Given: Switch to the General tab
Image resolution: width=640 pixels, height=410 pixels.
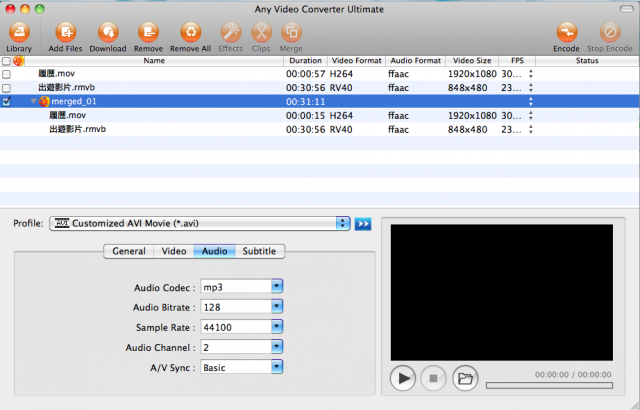Looking at the screenshot, I should (129, 251).
